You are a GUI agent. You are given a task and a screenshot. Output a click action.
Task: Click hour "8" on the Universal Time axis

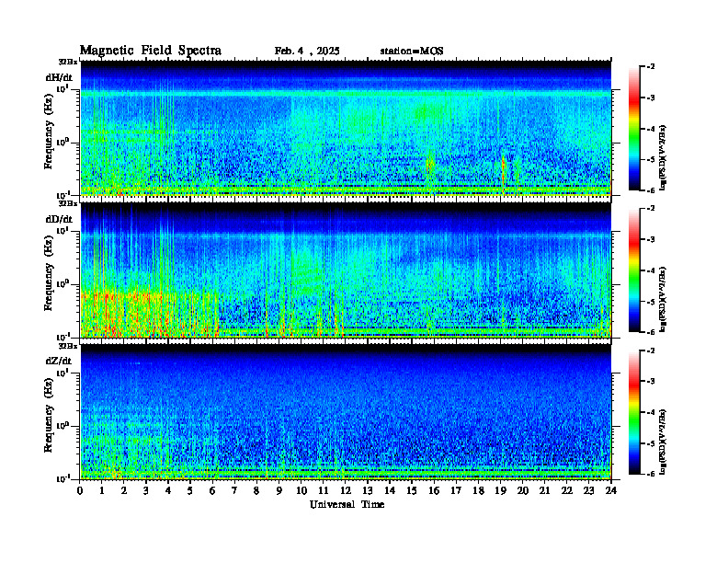(257, 490)
